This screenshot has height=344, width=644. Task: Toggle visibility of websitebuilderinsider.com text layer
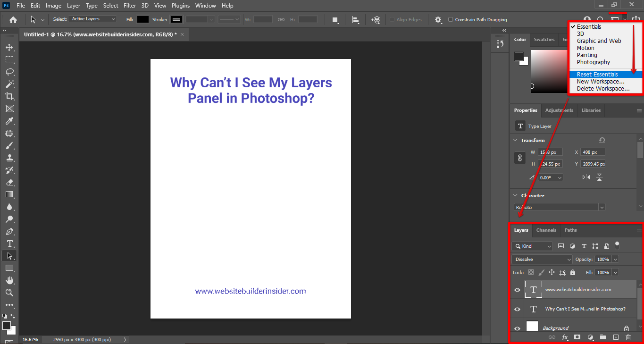[517, 290]
